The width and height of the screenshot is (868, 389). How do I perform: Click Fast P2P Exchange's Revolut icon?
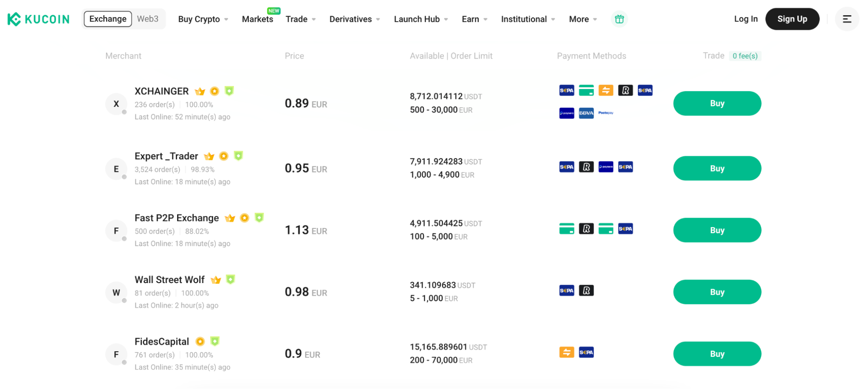[x=586, y=228]
